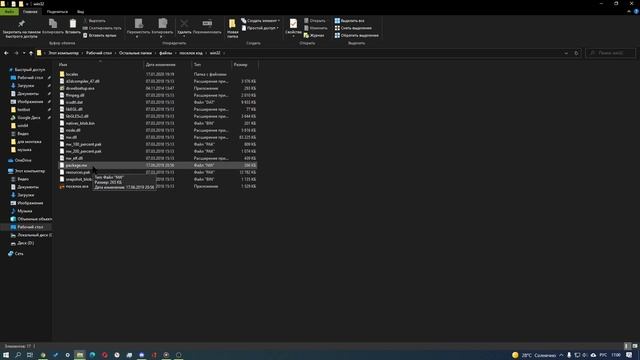Click Изменить (Edit) in the ribbon

click(316, 28)
